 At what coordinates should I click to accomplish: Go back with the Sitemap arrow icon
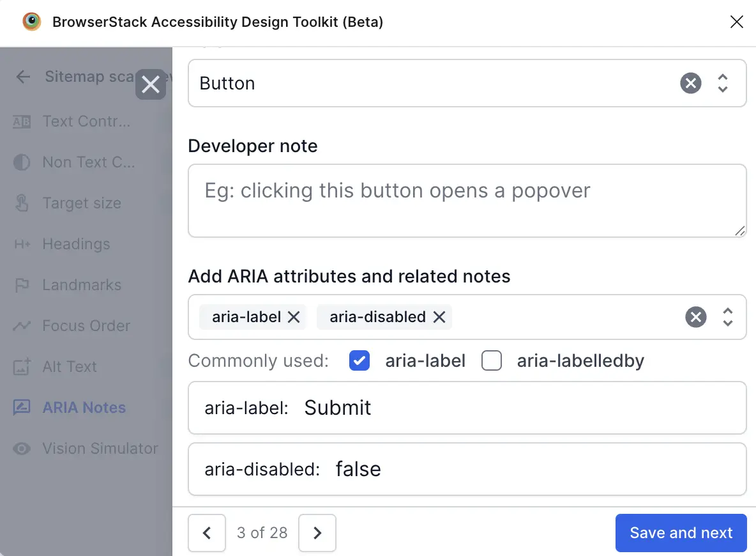coord(23,76)
